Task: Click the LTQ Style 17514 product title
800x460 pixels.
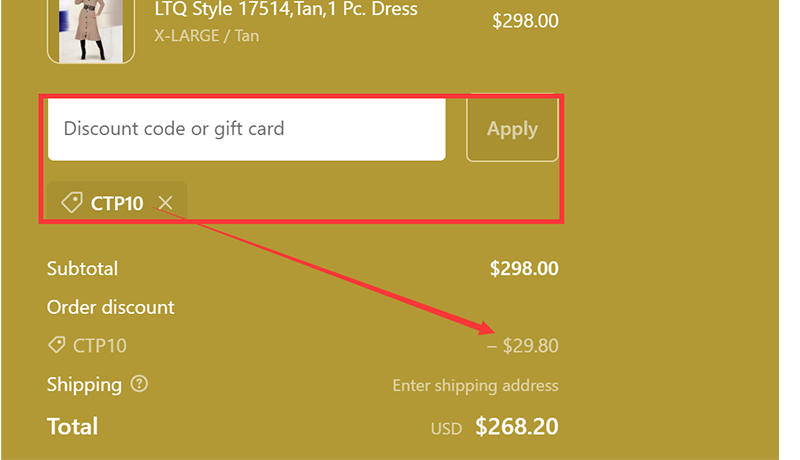Action: [x=286, y=10]
